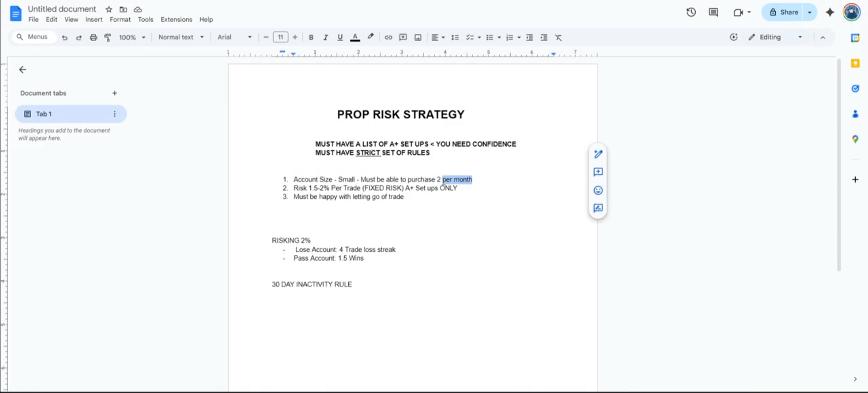Open the Arial font dropdown
The height and width of the screenshot is (393, 868).
pos(234,37)
